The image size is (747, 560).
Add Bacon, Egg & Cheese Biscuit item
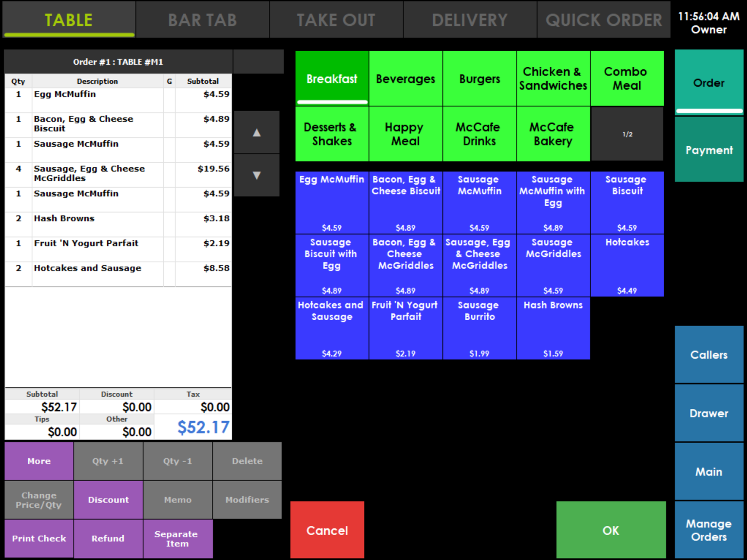(x=405, y=202)
